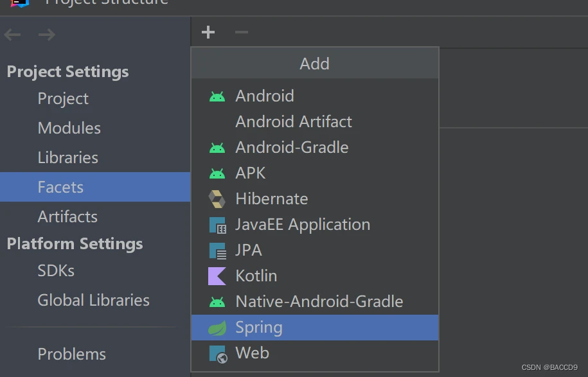
Task: Click the JavaEE Application icon
Action: coord(217,225)
